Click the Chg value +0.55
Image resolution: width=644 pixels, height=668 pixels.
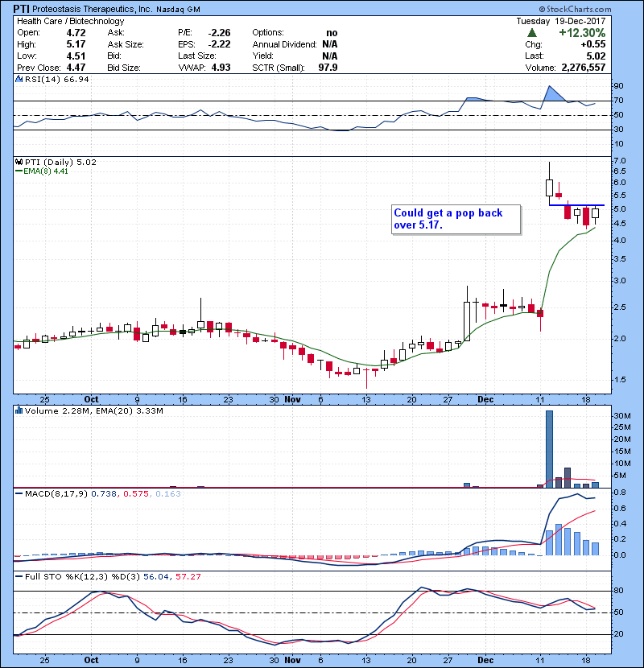tap(592, 44)
